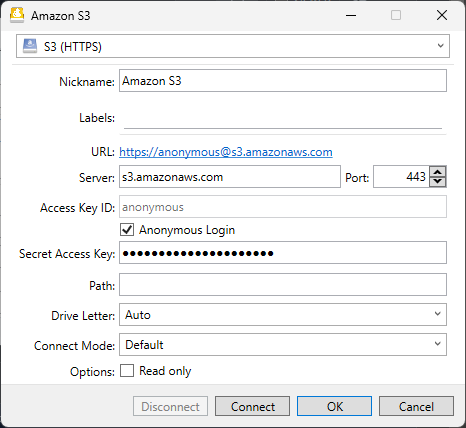Edit the Nickname field containing Amazon S3
This screenshot has height=428, width=466.
pos(283,81)
